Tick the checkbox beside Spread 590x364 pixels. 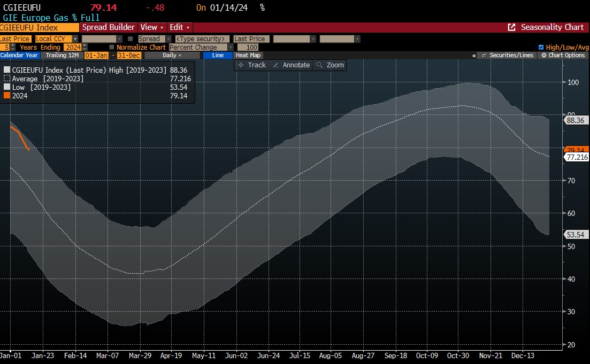(x=131, y=39)
